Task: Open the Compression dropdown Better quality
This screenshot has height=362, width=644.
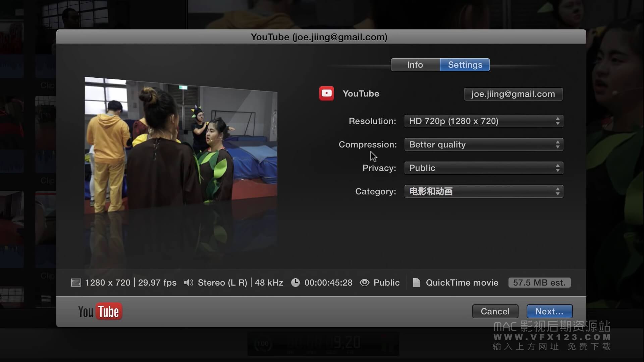Action: (x=484, y=144)
